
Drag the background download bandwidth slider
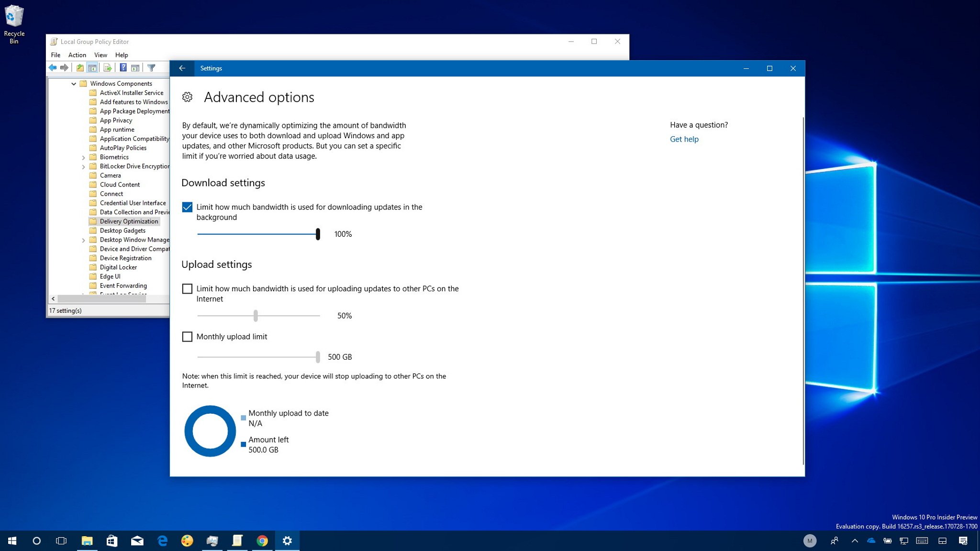point(316,233)
